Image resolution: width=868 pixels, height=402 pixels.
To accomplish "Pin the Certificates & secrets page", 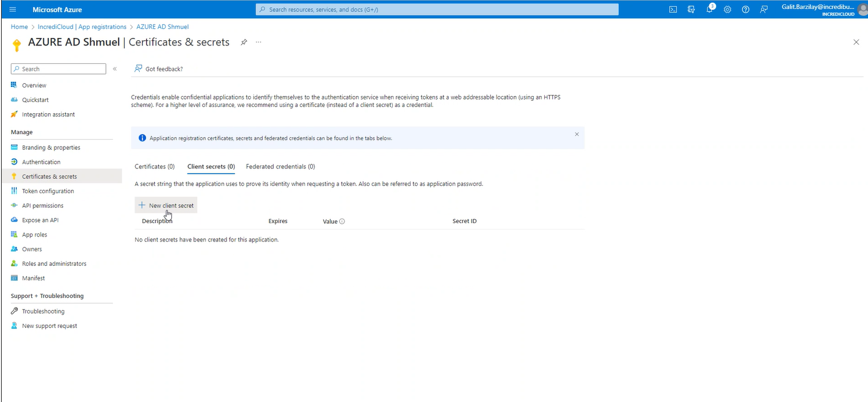I will [x=244, y=43].
